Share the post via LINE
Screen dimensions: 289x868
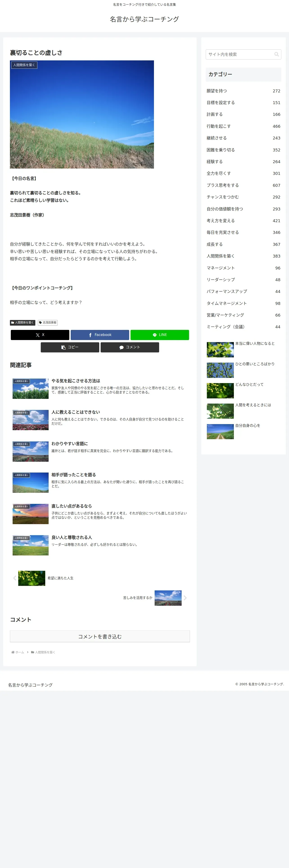click(x=160, y=335)
